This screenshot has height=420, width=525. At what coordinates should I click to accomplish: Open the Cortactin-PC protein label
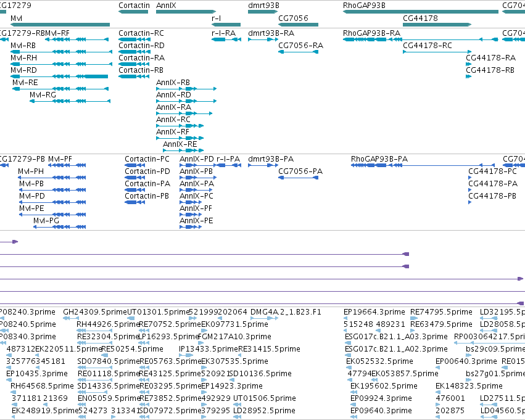click(x=147, y=159)
